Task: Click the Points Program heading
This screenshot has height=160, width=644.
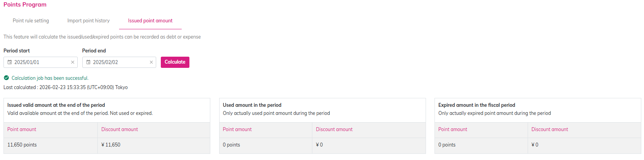Action: click(25, 5)
